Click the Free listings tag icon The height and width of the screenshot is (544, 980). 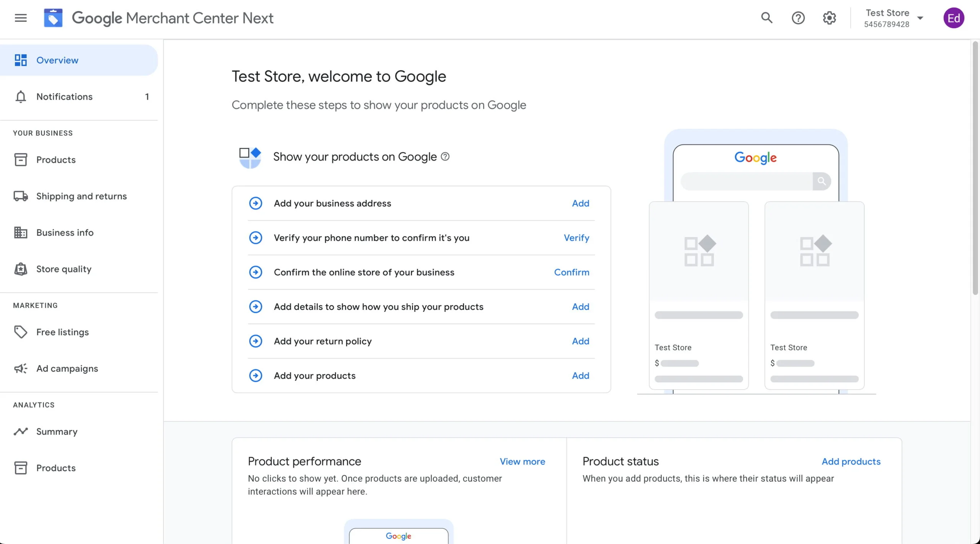[21, 332]
